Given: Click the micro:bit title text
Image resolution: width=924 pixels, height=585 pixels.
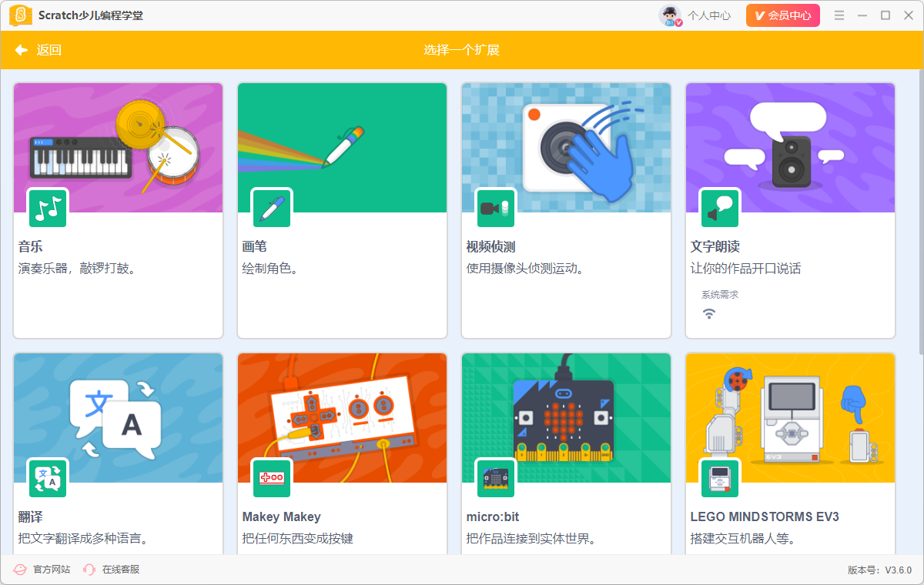Looking at the screenshot, I should 493,517.
